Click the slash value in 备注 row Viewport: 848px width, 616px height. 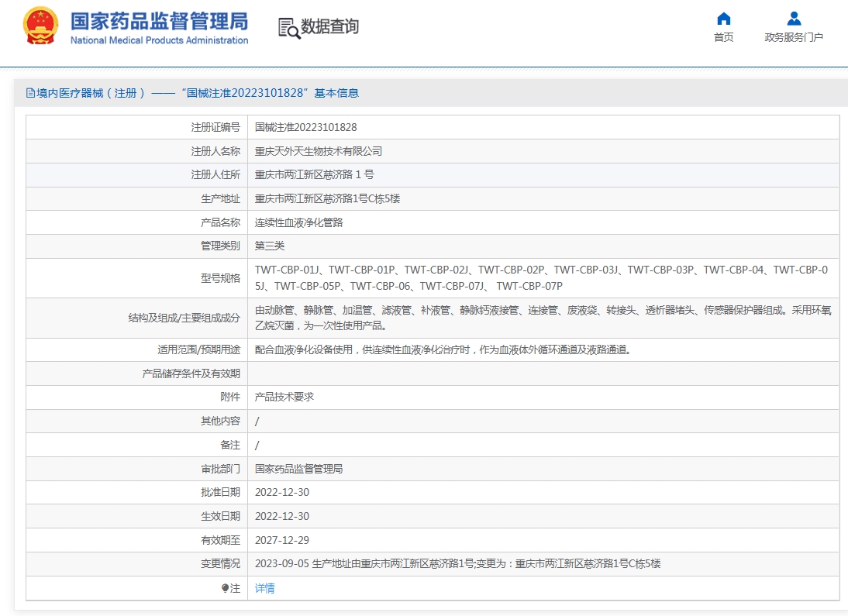(257, 445)
